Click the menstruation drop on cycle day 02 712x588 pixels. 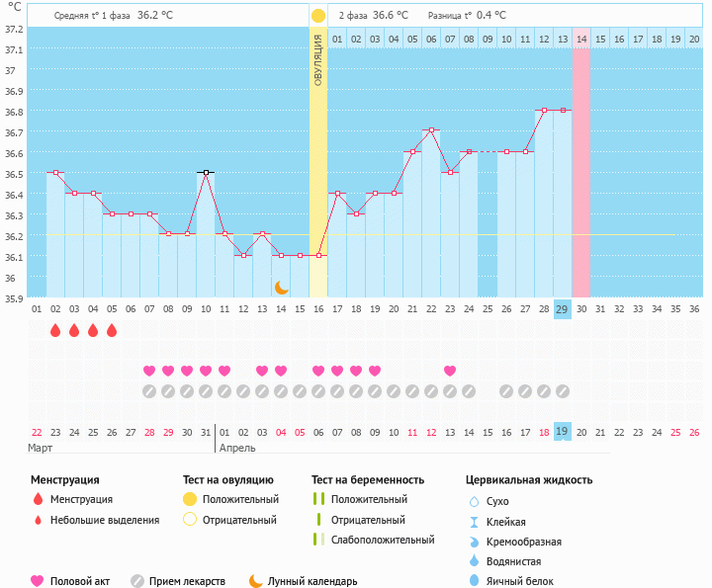[55, 330]
